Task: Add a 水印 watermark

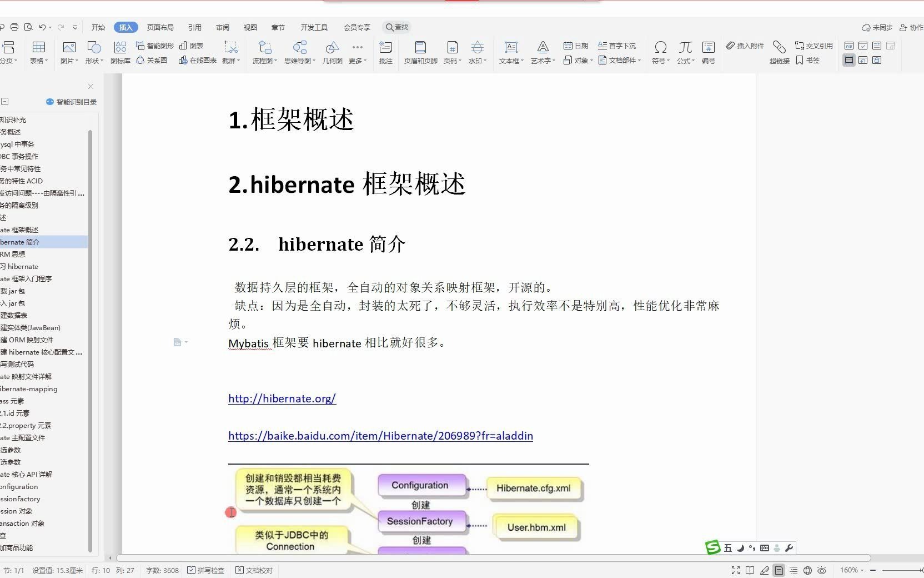Action: [x=477, y=53]
